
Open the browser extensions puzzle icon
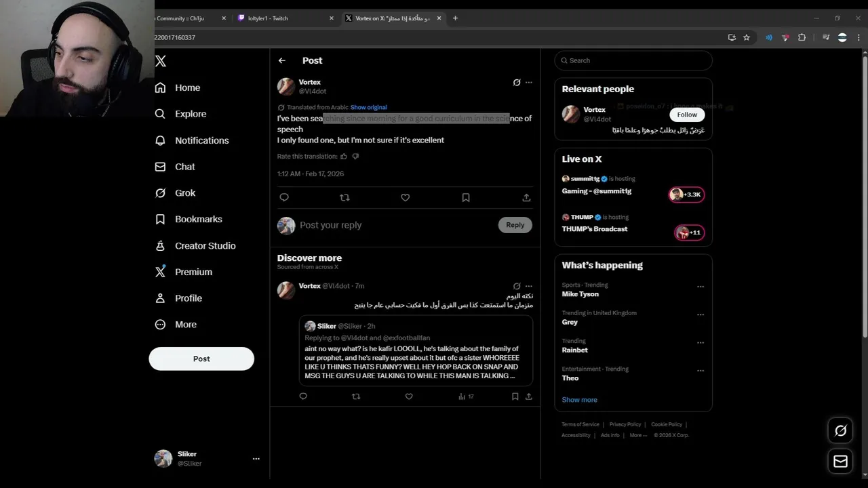tap(802, 38)
